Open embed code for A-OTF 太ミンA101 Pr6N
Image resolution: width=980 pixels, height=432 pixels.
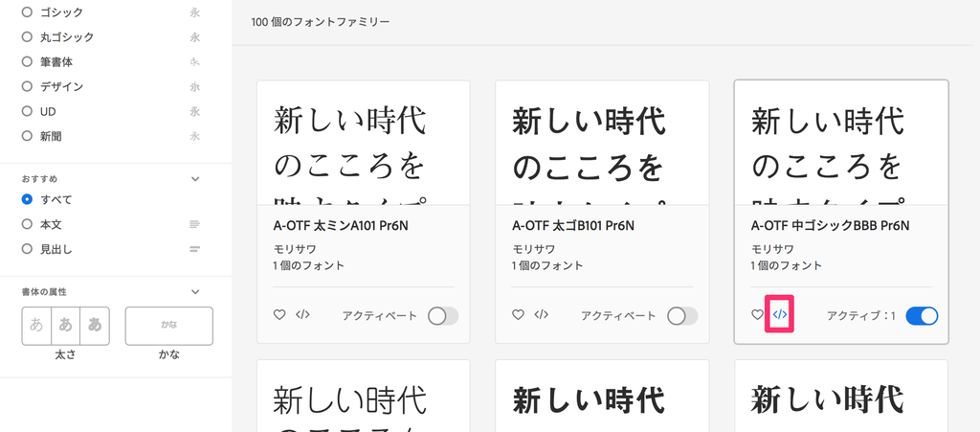point(302,314)
